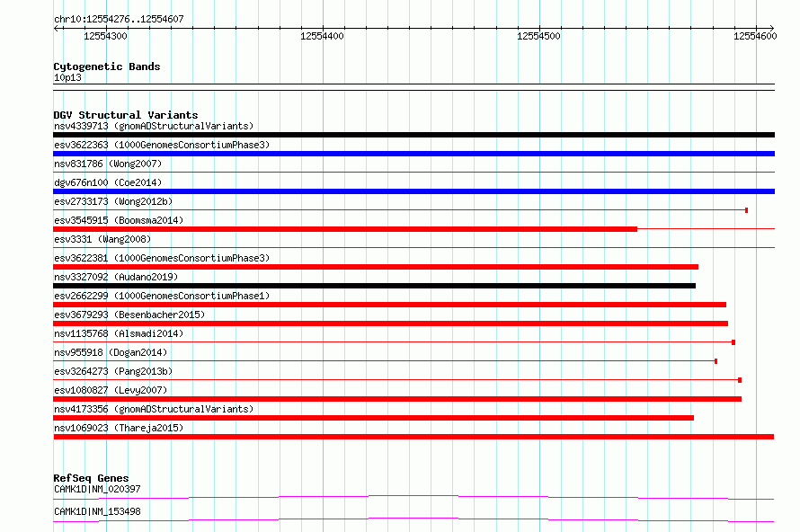Click the black bar under nsv3327092

pos(375,286)
